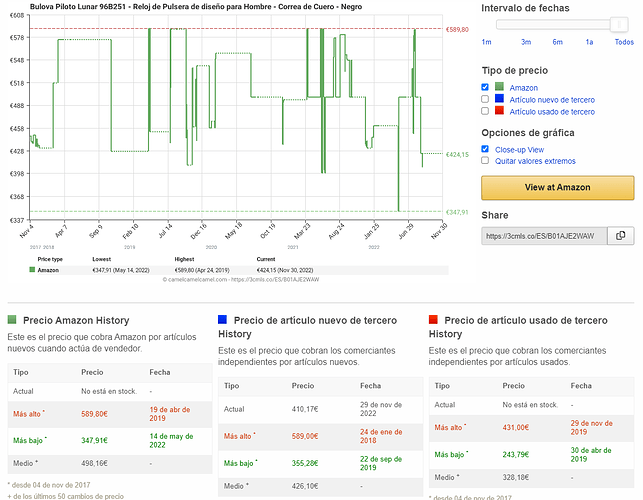Copy the share link with clipboard icon

620,236
